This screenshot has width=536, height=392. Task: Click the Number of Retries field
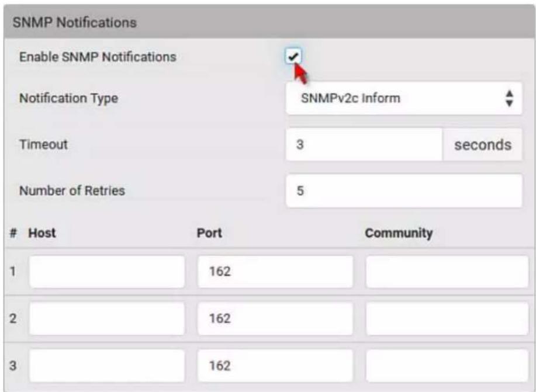(x=404, y=190)
